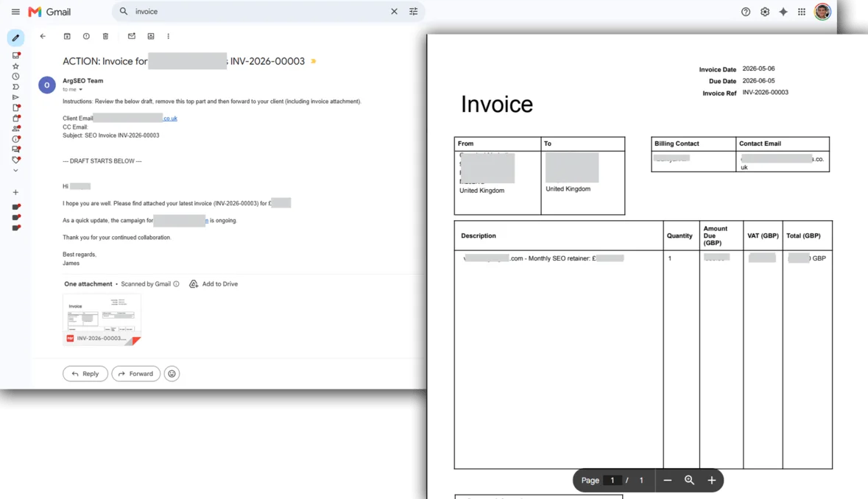Viewport: 868px width, 499px height.
Task: Click the Compose pencil button
Action: (15, 38)
